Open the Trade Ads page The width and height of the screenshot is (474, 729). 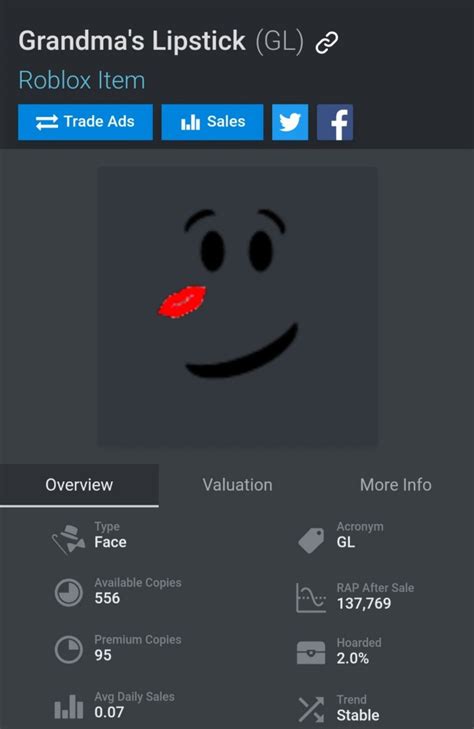click(x=86, y=122)
